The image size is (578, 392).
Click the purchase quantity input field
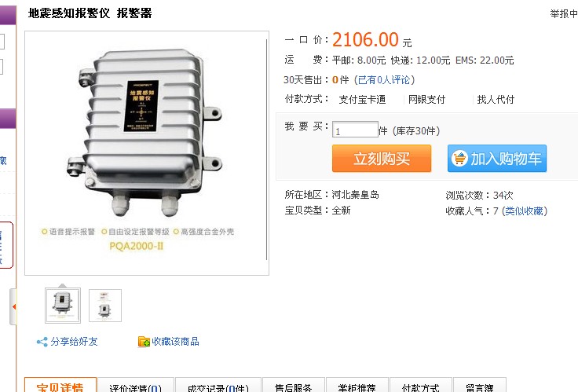pos(355,130)
